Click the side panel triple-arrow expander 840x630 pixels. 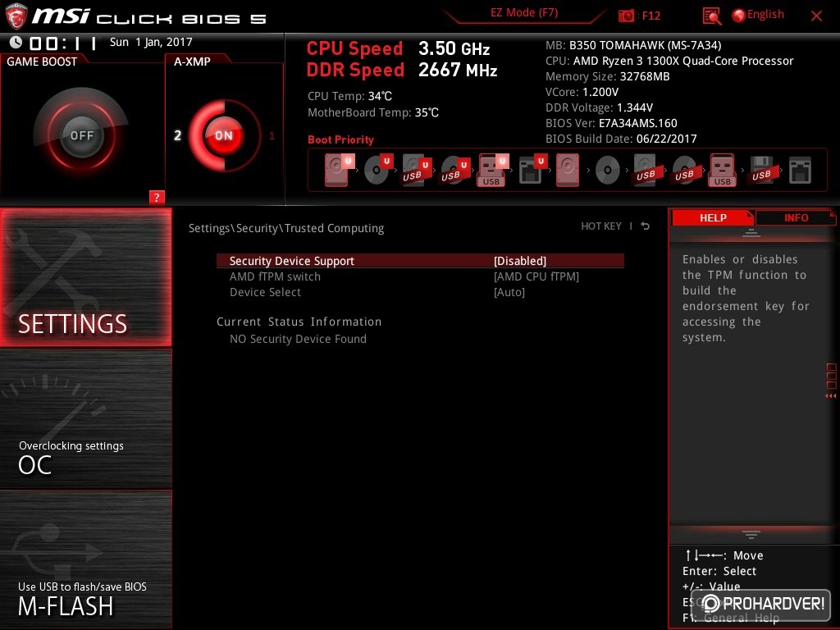(x=831, y=396)
